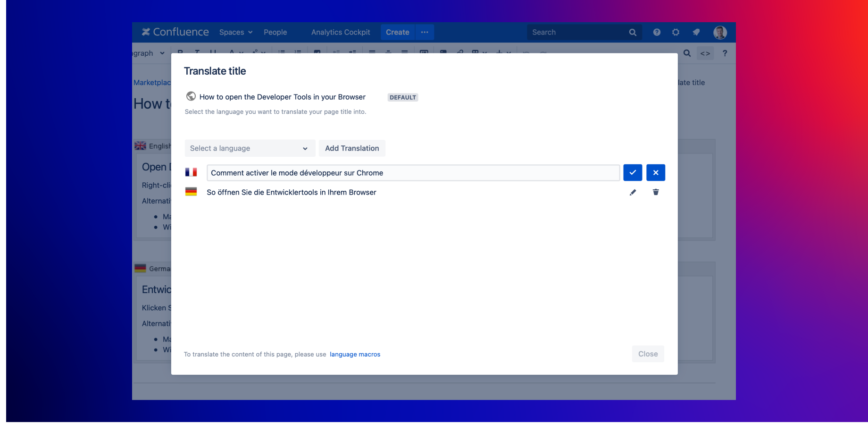Open the help question mark menu in the header

(x=657, y=32)
